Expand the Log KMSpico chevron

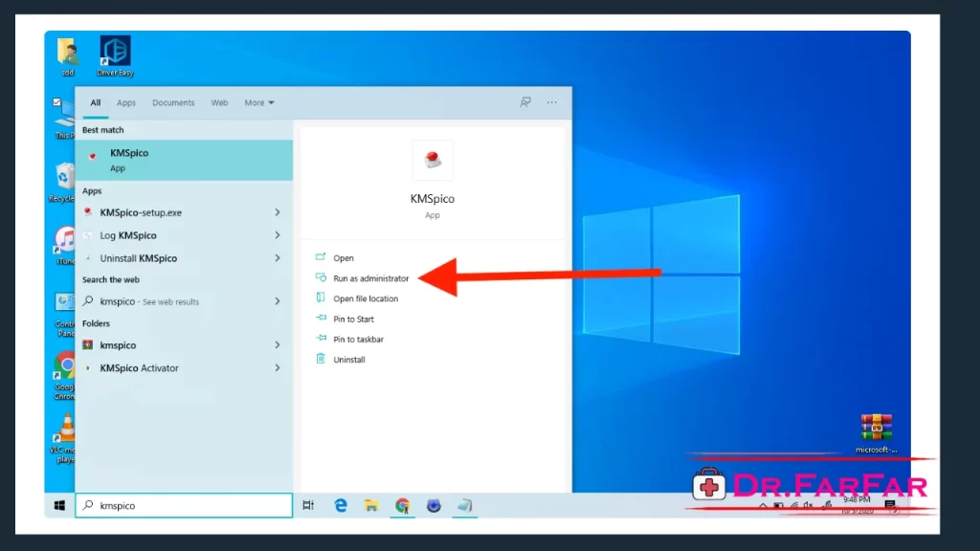pos(277,235)
